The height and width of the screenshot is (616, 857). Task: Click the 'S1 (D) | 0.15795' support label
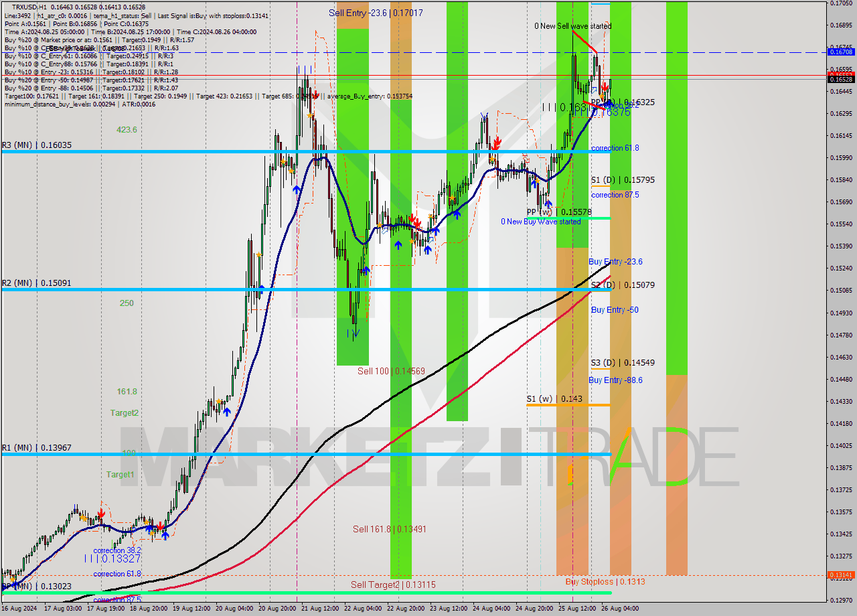coord(623,179)
